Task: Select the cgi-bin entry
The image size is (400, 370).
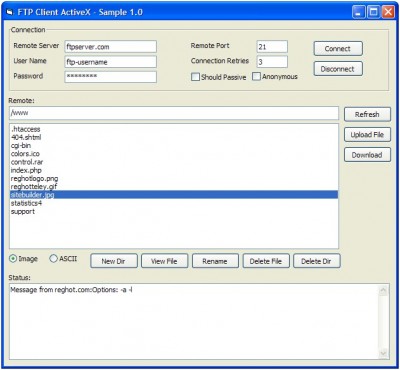Action: [x=174, y=146]
